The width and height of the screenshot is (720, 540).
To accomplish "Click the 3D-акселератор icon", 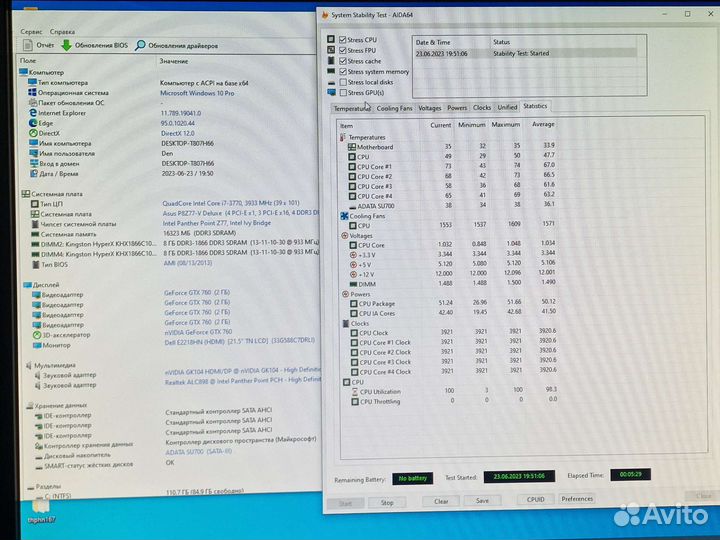I will coord(37,335).
